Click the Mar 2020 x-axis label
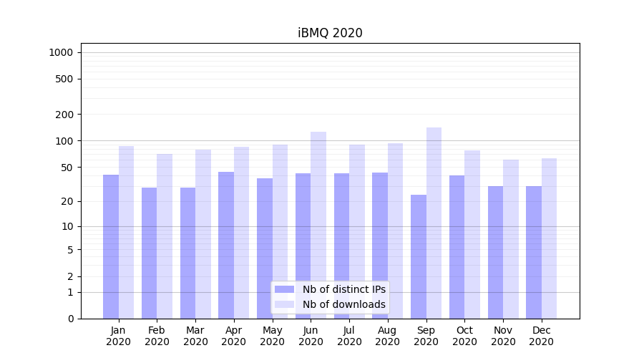The width and height of the screenshot is (644, 358). pyautogui.click(x=195, y=336)
